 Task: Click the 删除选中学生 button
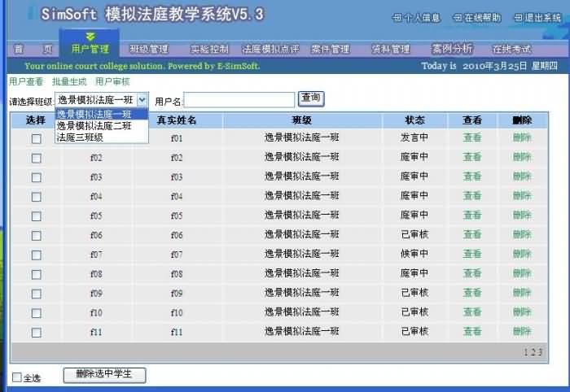pyautogui.click(x=104, y=375)
